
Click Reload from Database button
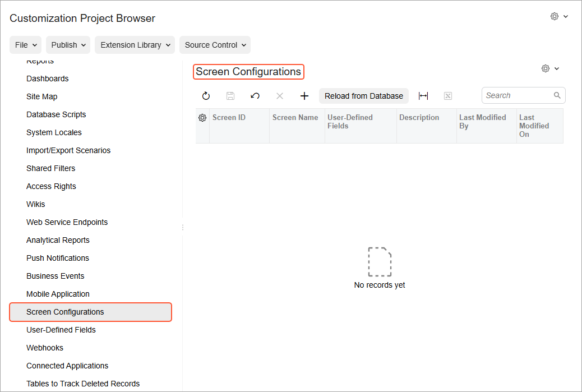pos(364,96)
